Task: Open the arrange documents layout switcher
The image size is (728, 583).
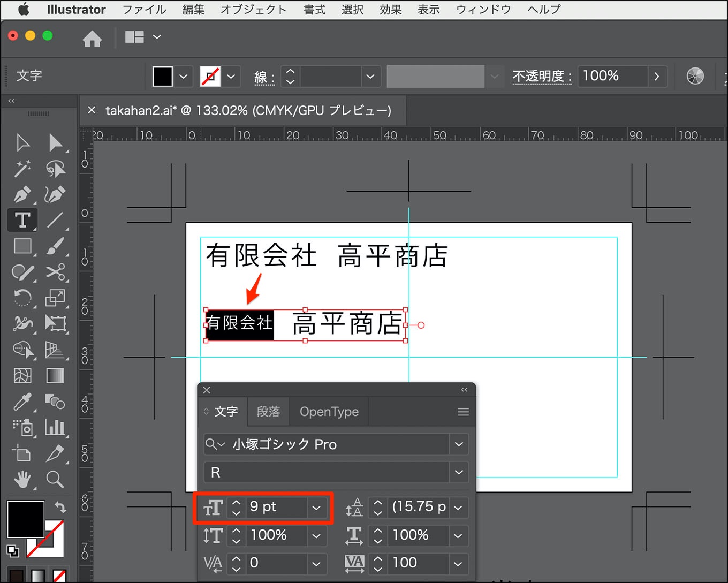Action: click(x=143, y=37)
